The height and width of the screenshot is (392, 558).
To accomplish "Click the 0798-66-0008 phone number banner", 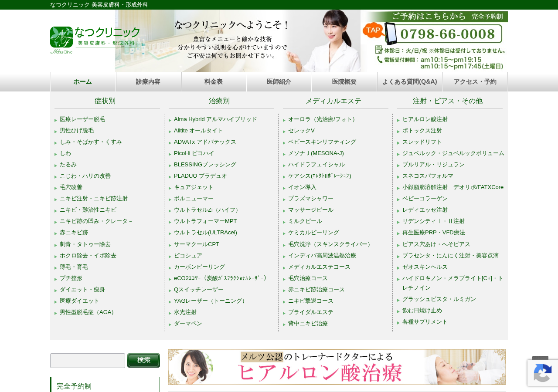I will click(x=444, y=34).
